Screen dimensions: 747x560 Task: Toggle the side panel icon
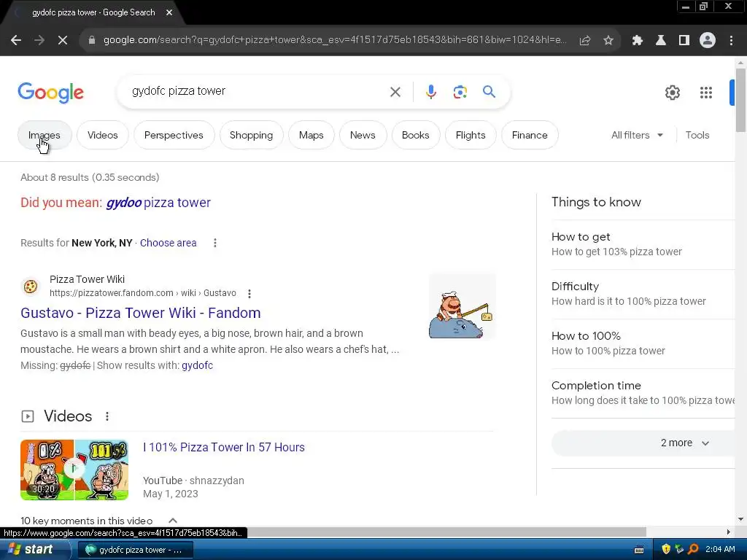(x=684, y=41)
